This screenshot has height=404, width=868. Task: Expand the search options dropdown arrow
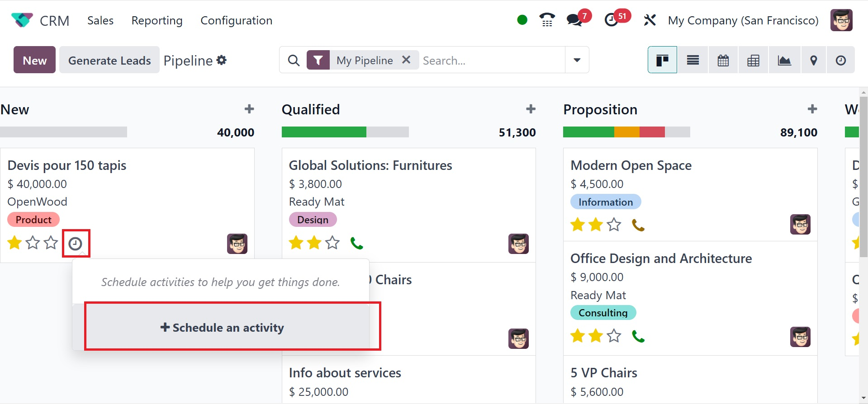pyautogui.click(x=577, y=60)
